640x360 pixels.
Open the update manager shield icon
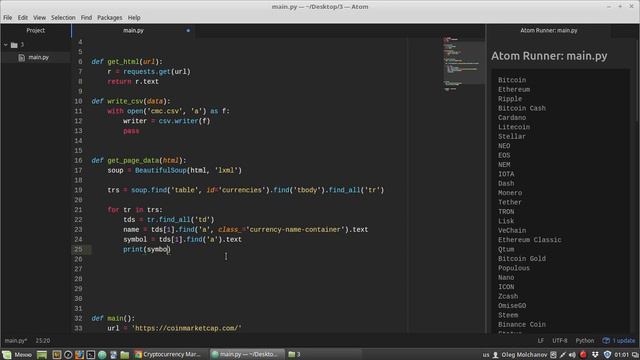pos(607,355)
